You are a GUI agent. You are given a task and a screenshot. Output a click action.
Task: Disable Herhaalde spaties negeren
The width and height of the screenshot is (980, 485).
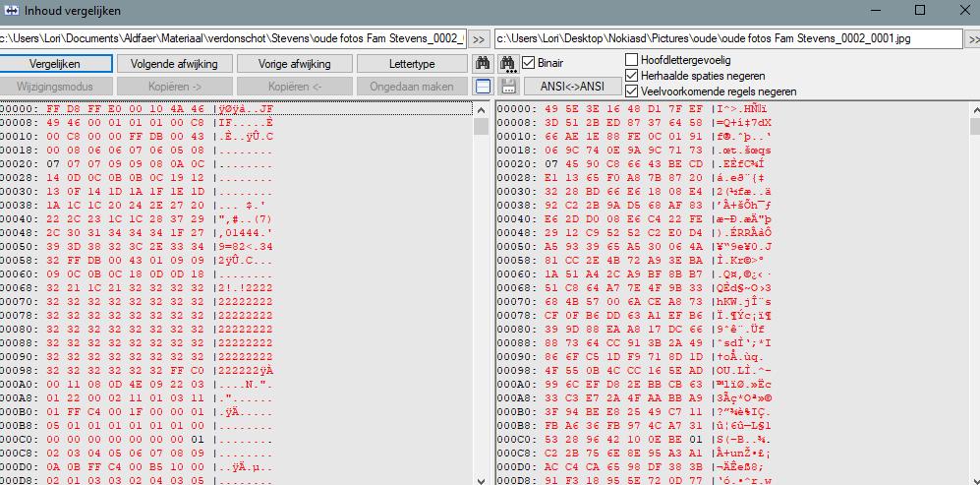point(632,76)
